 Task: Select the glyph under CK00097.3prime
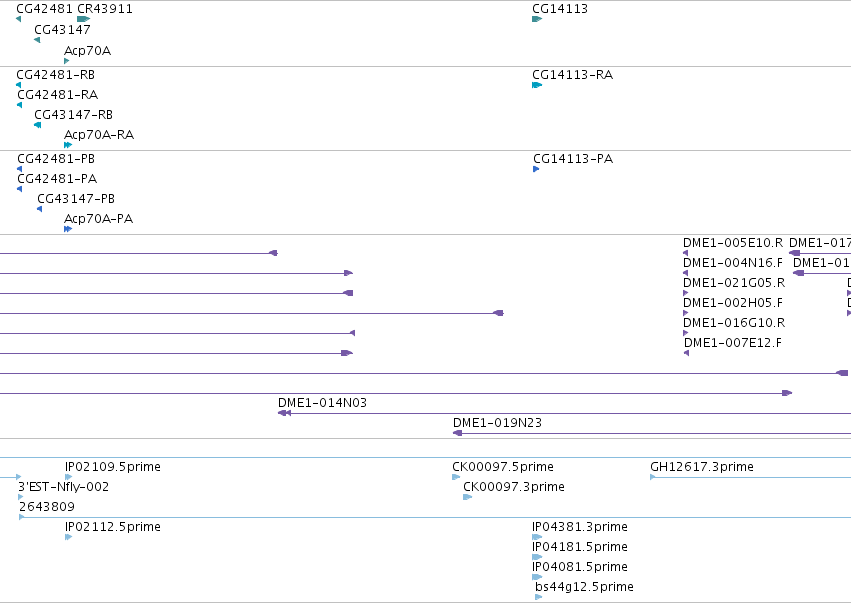tap(467, 497)
